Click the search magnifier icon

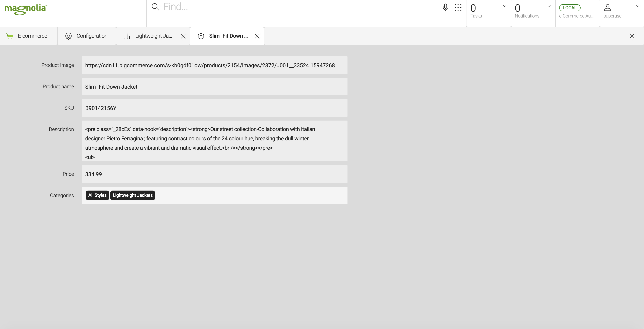click(x=155, y=7)
